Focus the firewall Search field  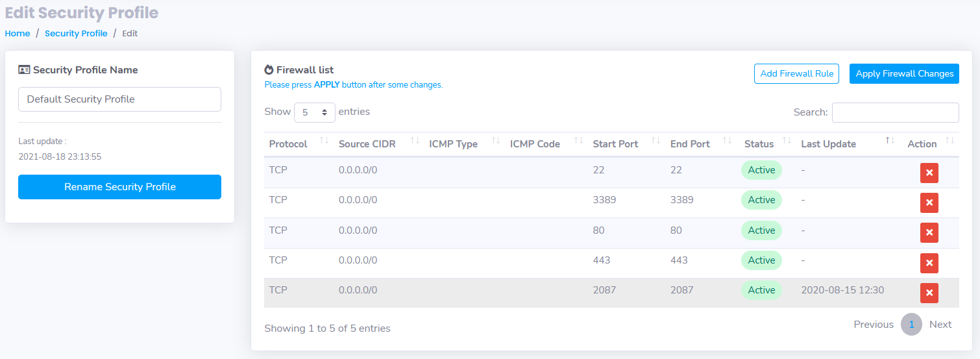(x=896, y=112)
